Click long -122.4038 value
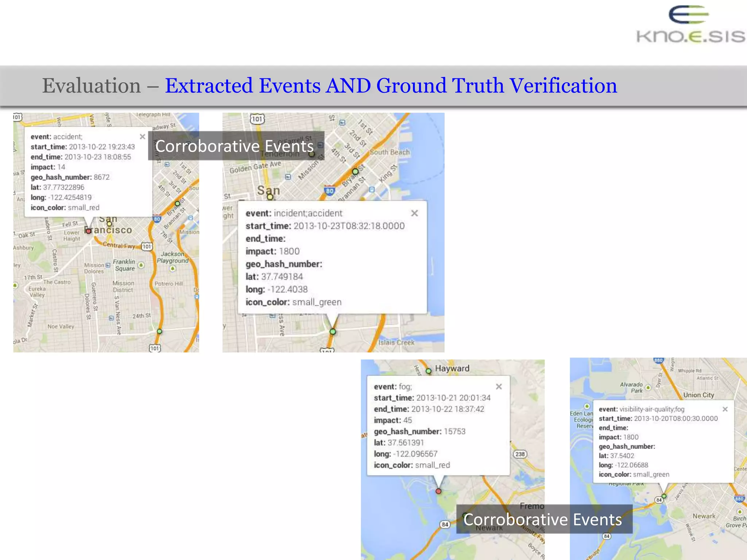747x560 pixels. pyautogui.click(x=287, y=289)
